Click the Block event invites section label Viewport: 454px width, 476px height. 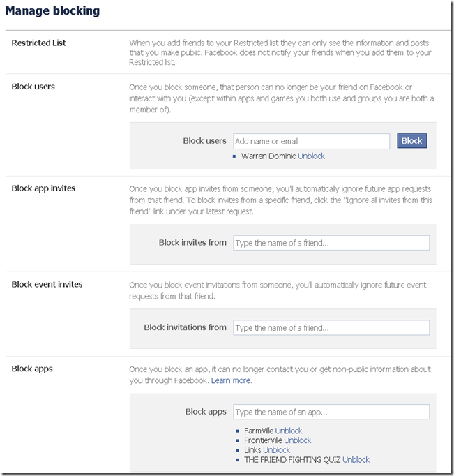click(47, 285)
